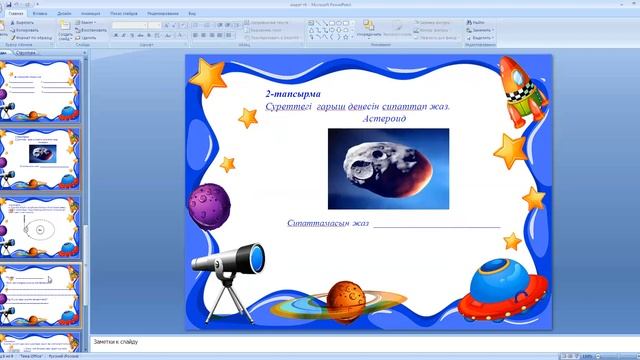Image resolution: width=640 pixels, height=360 pixels.
Task: Open Text Direction (Направление текста) dropdown
Action: click(266, 22)
